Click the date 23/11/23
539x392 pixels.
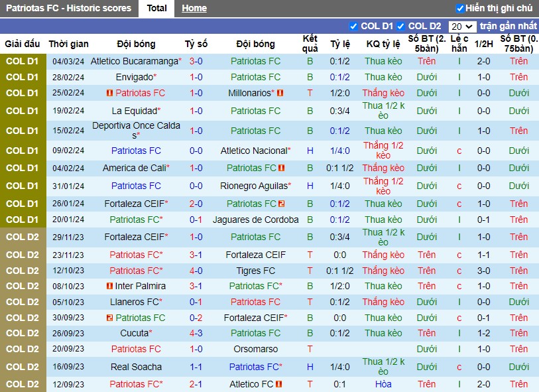click(68, 255)
